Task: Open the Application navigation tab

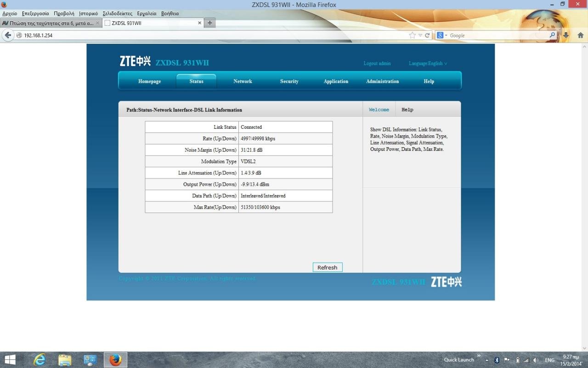Action: tap(336, 81)
